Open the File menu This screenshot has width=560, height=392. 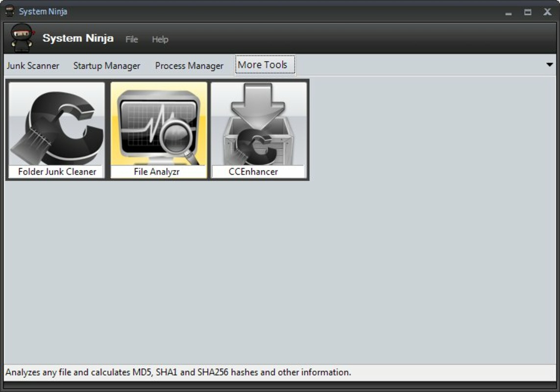[x=132, y=39]
